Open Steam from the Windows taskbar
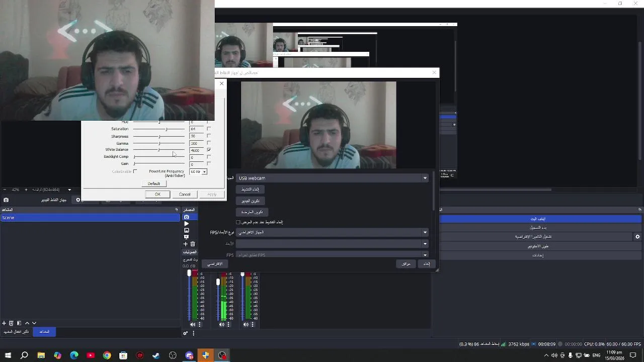The image size is (644, 362). click(x=156, y=355)
